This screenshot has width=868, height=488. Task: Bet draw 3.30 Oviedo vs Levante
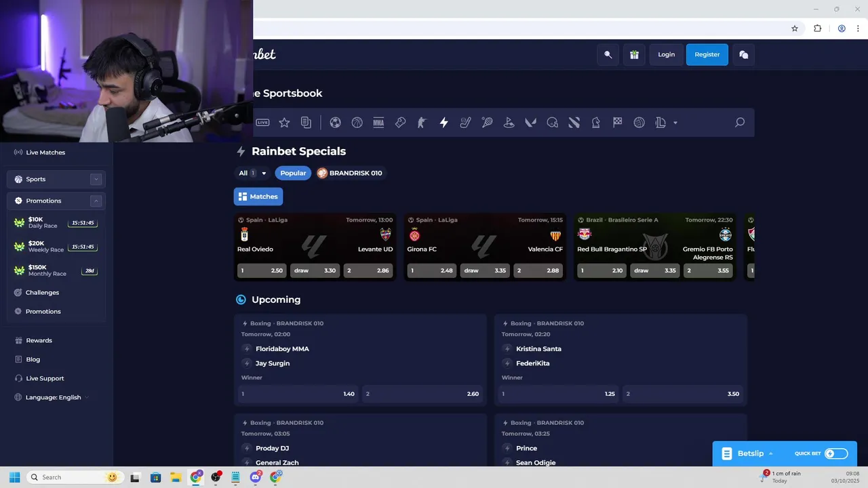315,270
